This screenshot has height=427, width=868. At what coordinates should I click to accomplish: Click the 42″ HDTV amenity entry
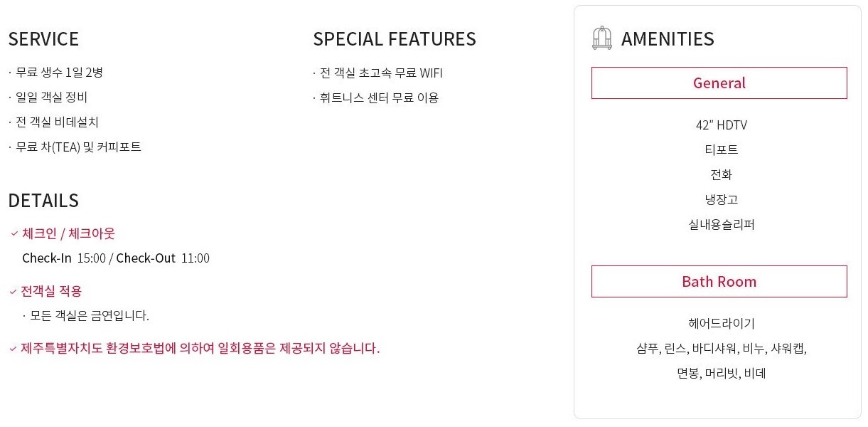coord(721,125)
